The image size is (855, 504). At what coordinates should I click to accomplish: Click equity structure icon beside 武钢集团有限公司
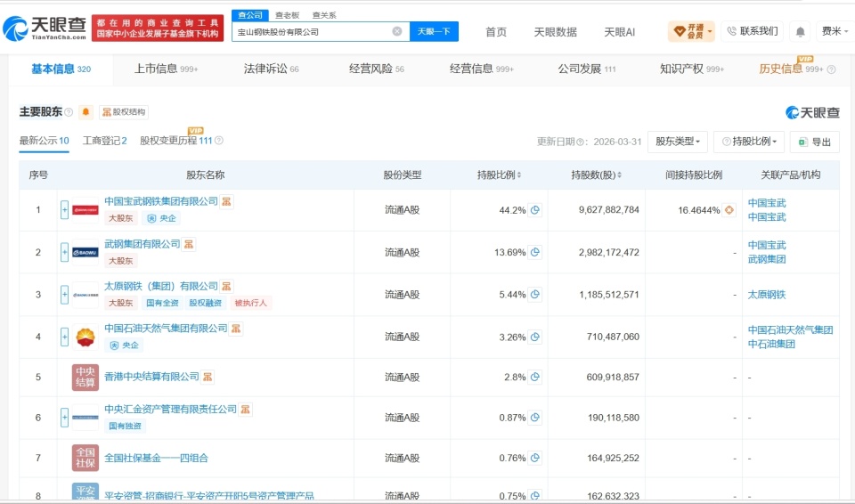189,244
